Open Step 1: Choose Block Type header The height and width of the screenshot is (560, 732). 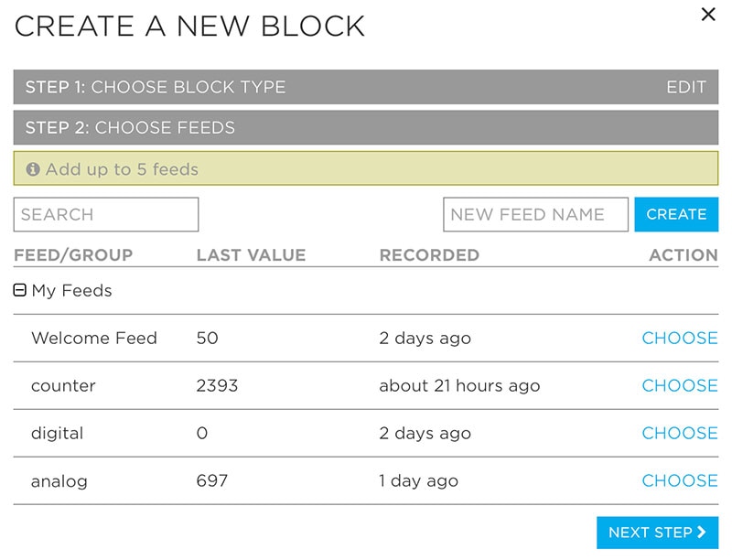pos(156,87)
